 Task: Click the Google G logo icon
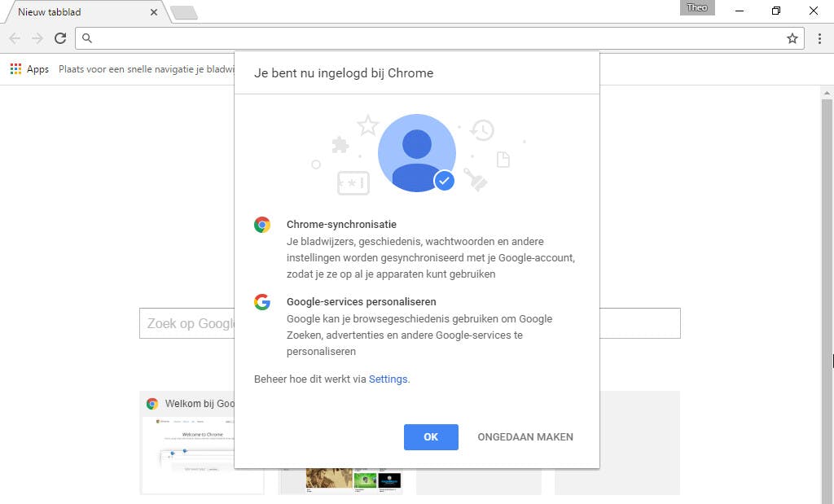[x=262, y=302]
